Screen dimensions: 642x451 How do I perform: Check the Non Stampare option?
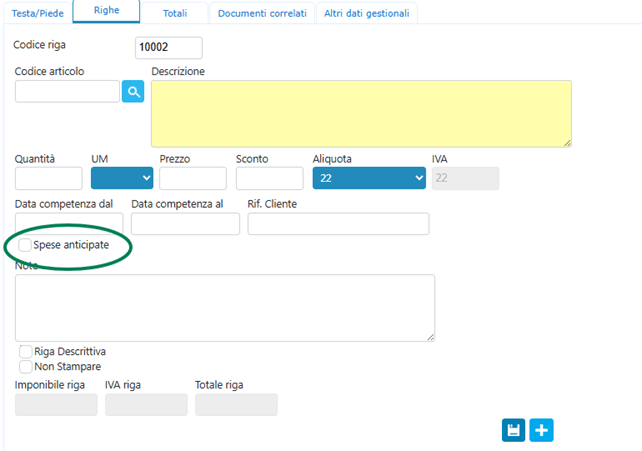pos(26,366)
